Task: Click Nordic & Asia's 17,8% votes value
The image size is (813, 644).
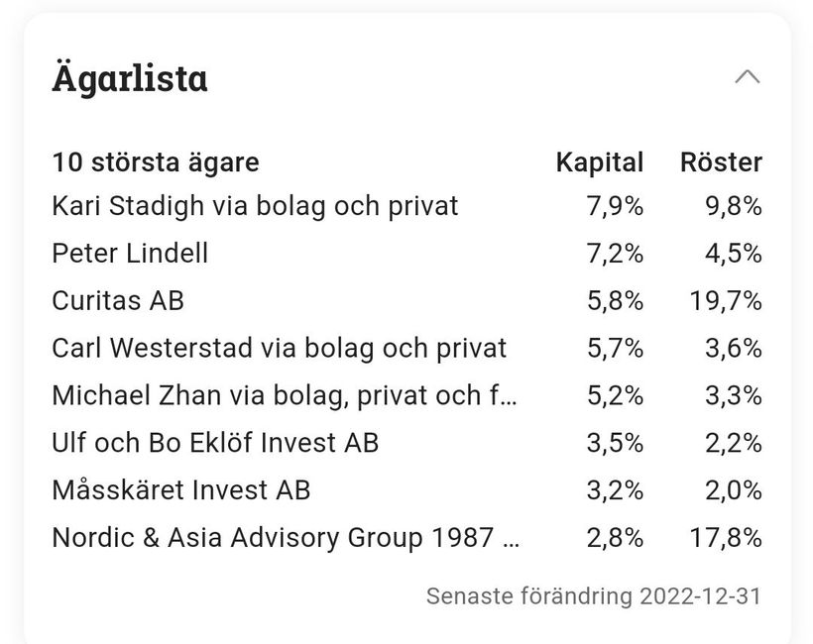Action: [x=726, y=538]
